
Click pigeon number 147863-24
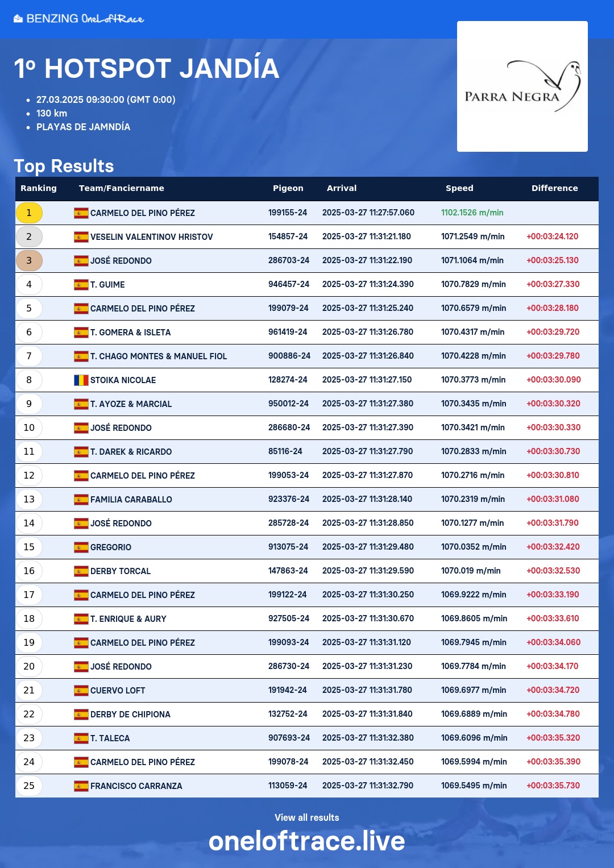(x=288, y=571)
